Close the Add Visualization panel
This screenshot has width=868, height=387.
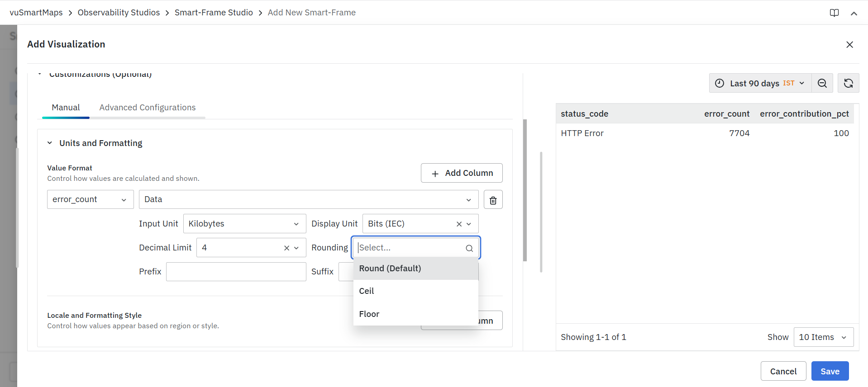(x=849, y=44)
